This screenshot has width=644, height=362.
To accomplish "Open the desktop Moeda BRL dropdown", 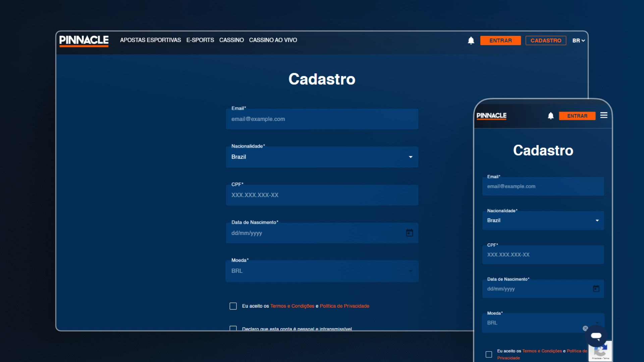I will coord(322,271).
